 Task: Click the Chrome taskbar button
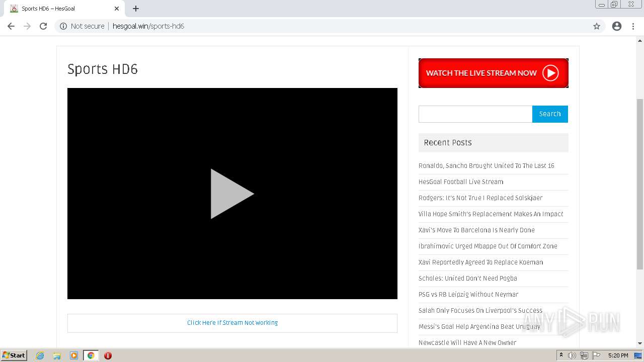click(x=91, y=355)
